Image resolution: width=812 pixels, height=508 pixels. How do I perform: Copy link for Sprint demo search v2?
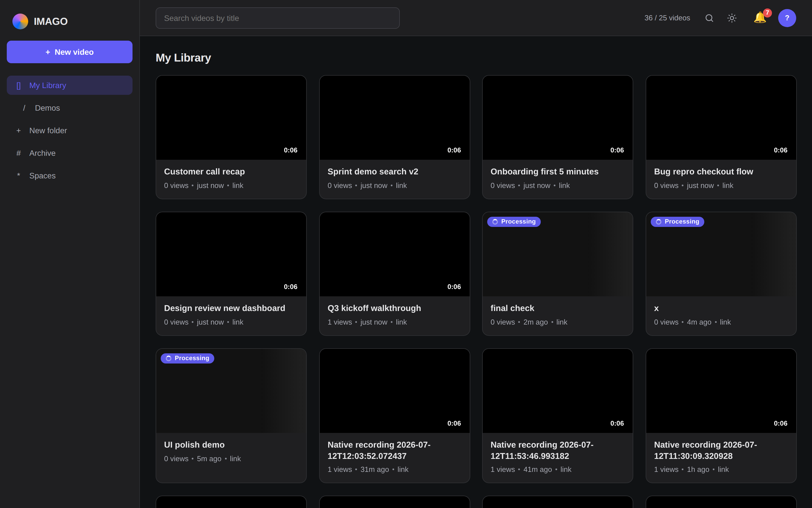[401, 185]
